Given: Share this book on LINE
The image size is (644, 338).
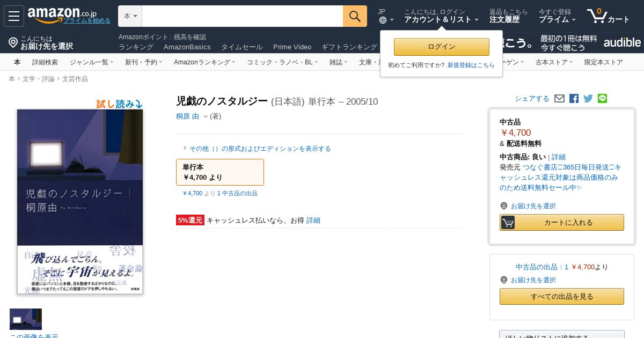Looking at the screenshot, I should pos(602,99).
